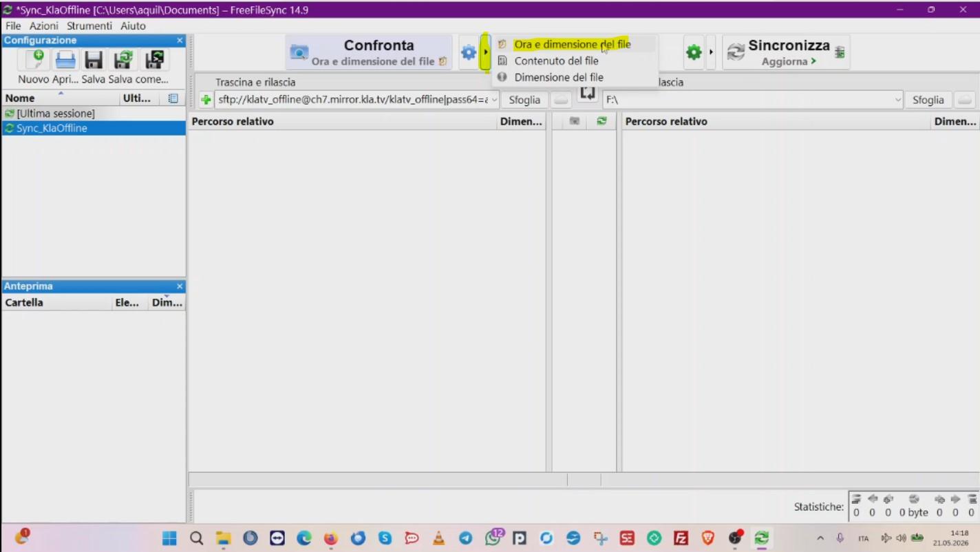The height and width of the screenshot is (552, 980).
Task: Swap the two sides with center arrows
Action: pos(587,94)
